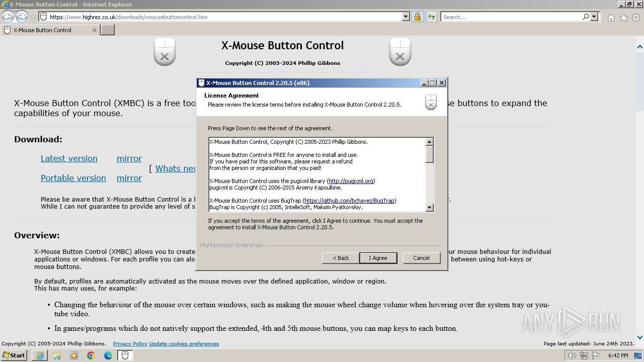This screenshot has height=362, width=644.
Task: Click right mouse logo image on page
Action: click(x=400, y=52)
